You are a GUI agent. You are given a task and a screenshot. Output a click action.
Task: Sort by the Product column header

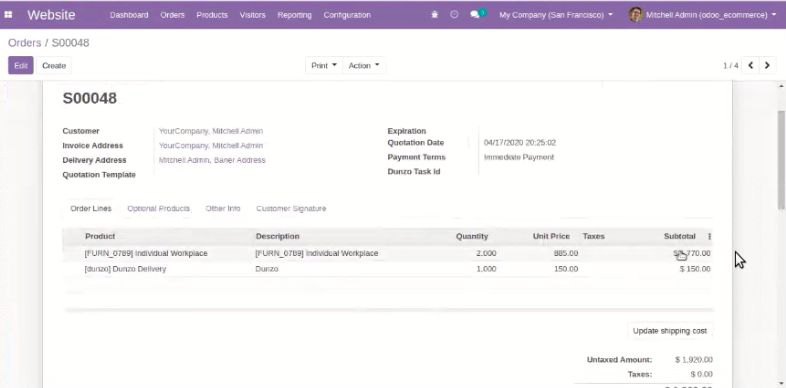(x=100, y=236)
